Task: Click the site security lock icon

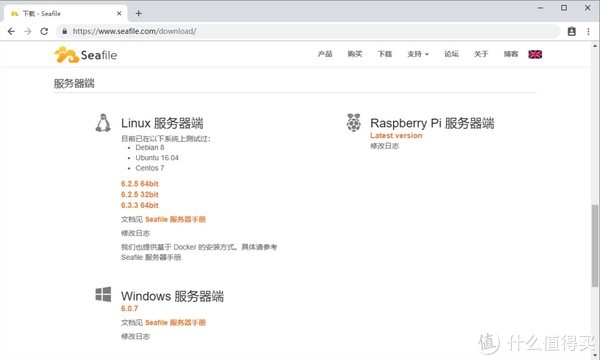Action: pos(65,31)
